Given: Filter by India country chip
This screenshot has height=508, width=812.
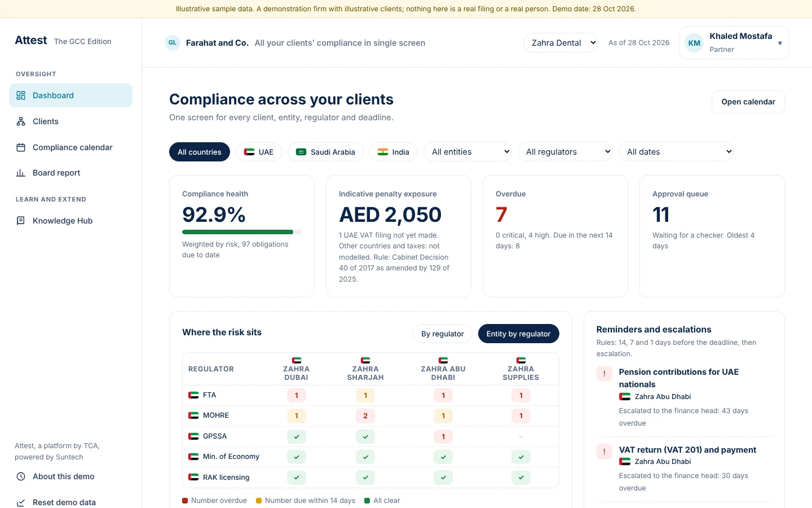Looking at the screenshot, I should (x=394, y=152).
